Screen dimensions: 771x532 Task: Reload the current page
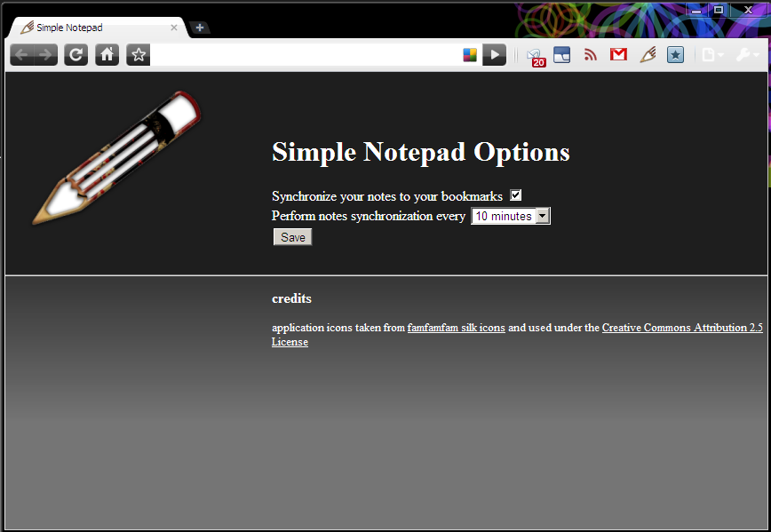pos(76,54)
